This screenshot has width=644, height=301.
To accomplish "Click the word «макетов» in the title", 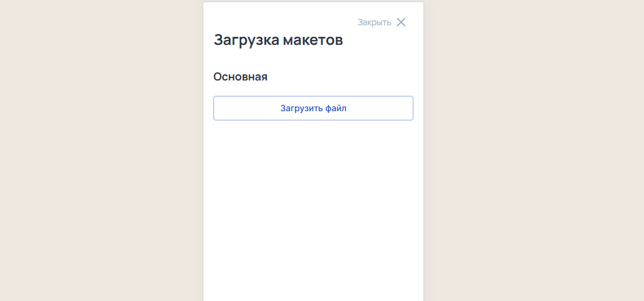I will (313, 41).
